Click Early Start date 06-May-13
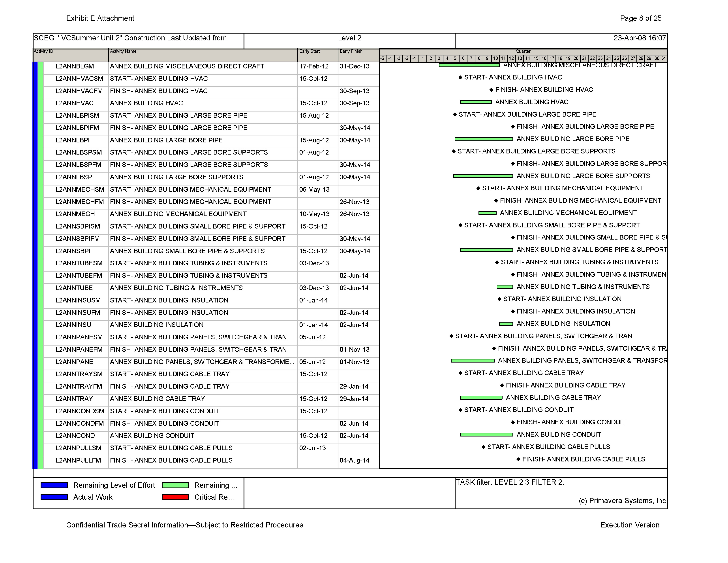This screenshot has height=563, width=728. click(x=314, y=189)
